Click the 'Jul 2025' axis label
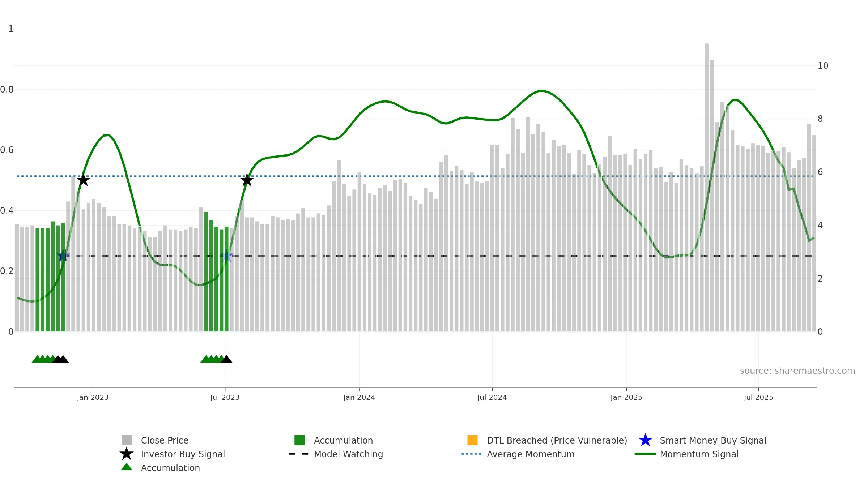 758,398
